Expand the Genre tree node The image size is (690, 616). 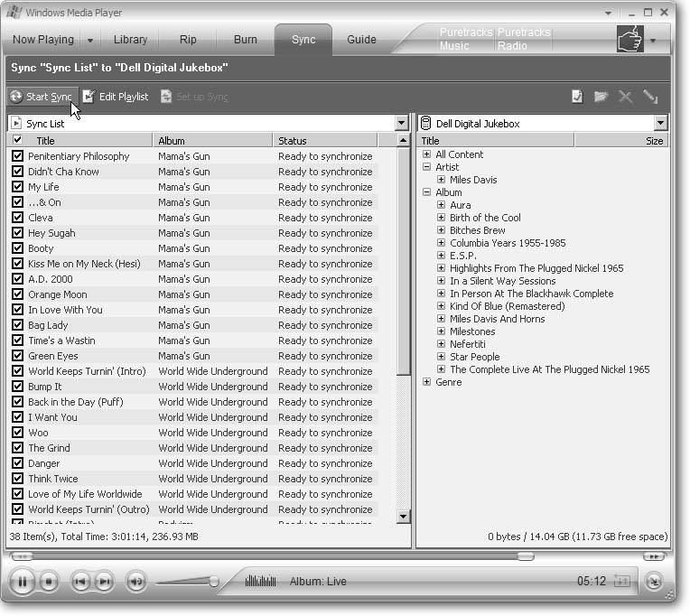[x=427, y=382]
